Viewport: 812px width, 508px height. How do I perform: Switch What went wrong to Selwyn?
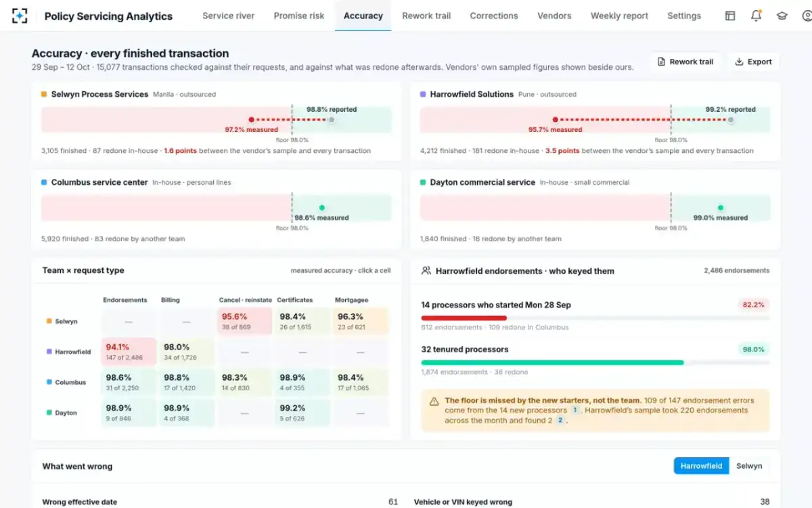pyautogui.click(x=749, y=466)
